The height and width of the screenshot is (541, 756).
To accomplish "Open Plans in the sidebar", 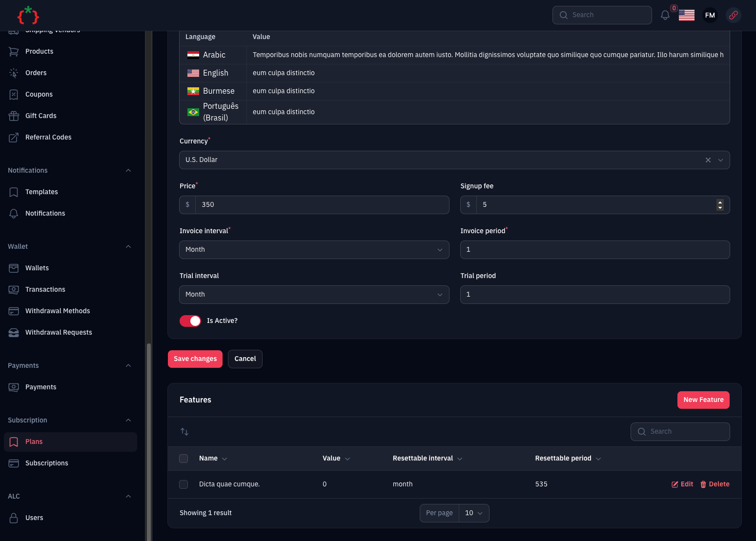I will 70,442.
